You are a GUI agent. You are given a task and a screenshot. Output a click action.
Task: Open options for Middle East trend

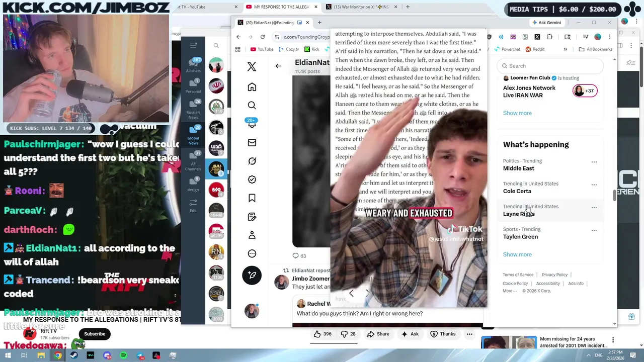point(594,162)
